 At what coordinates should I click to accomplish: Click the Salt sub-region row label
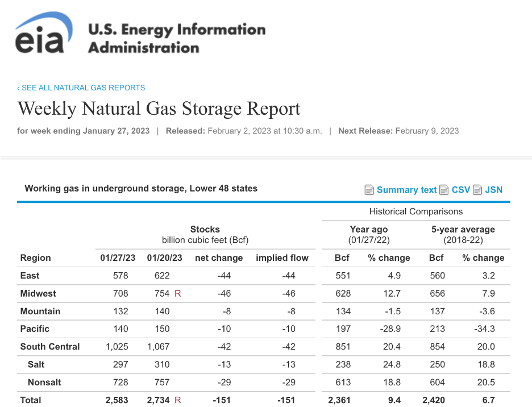tap(36, 364)
